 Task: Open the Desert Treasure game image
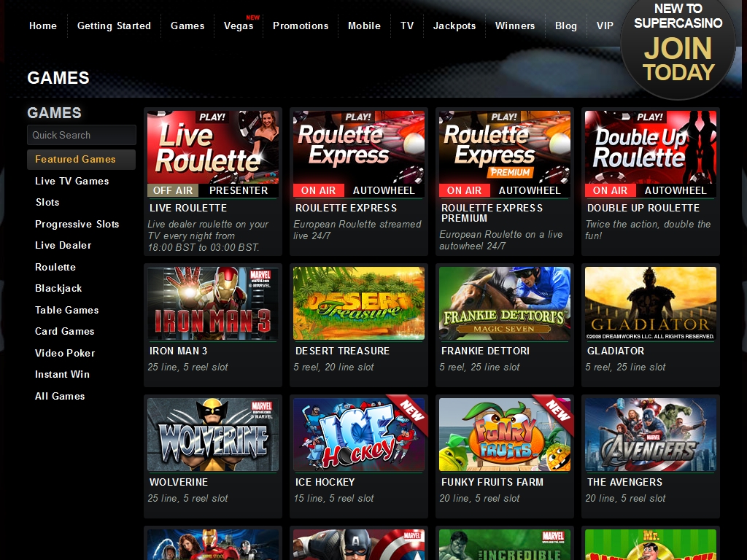[358, 303]
